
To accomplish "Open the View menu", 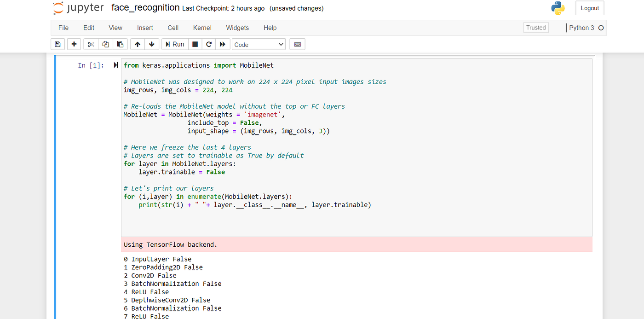I will pos(115,28).
